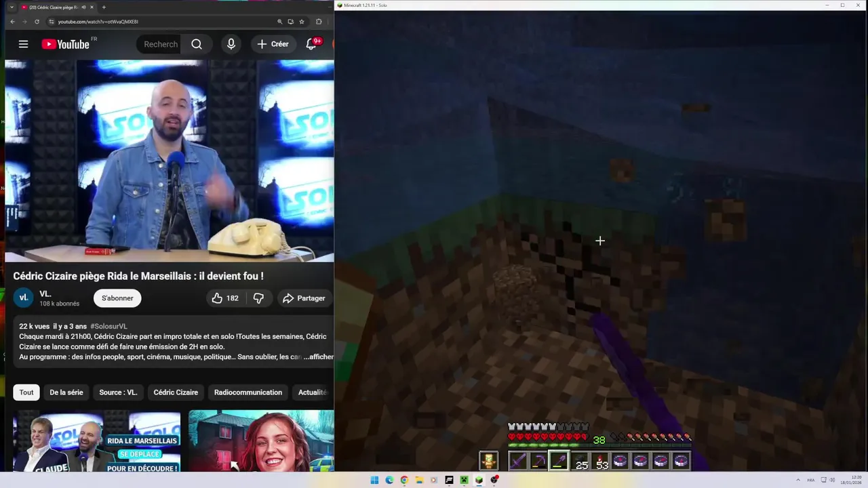Select the hotbar slot with 25 items

tap(579, 462)
